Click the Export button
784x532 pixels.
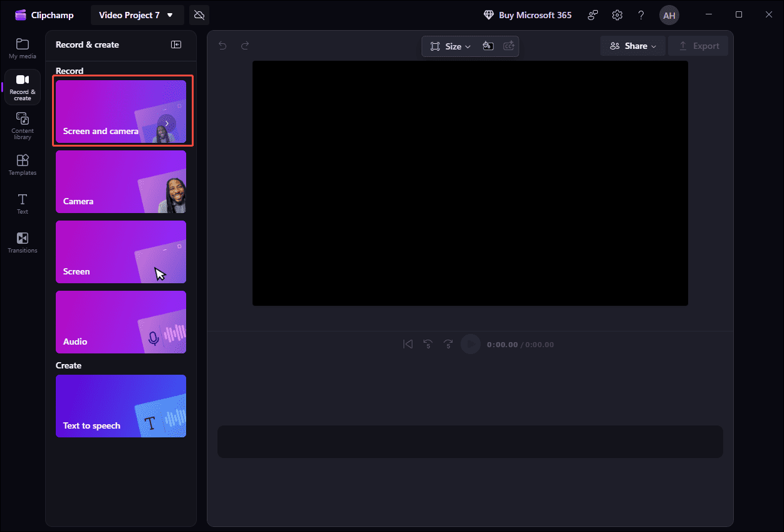(x=698, y=46)
